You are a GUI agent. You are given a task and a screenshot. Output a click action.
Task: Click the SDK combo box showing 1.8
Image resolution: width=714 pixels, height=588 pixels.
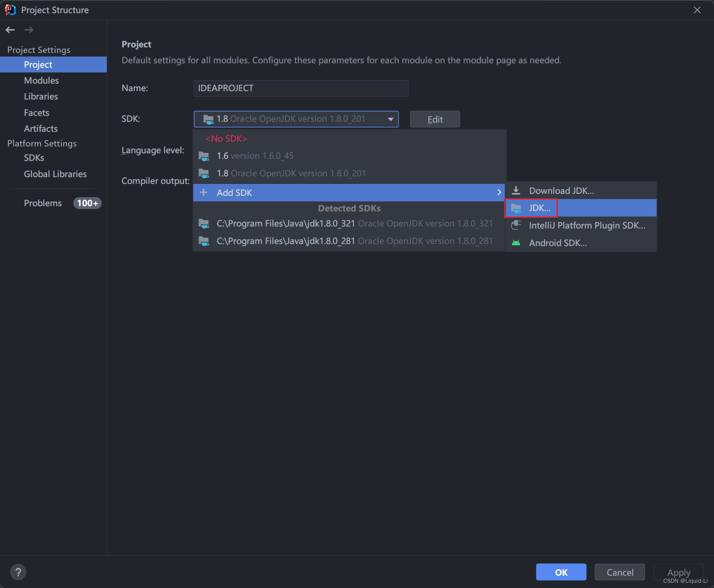coord(296,119)
